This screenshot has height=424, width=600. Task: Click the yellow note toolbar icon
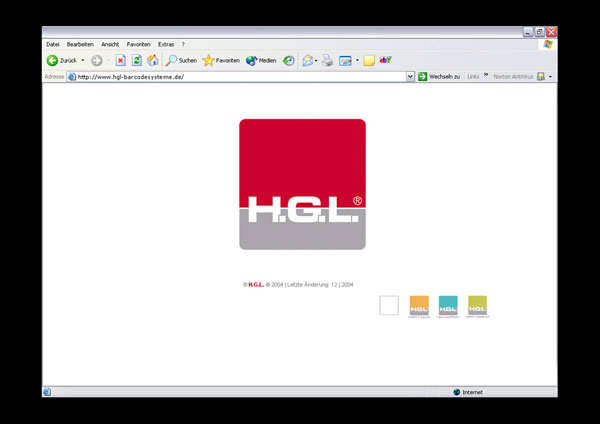[369, 60]
